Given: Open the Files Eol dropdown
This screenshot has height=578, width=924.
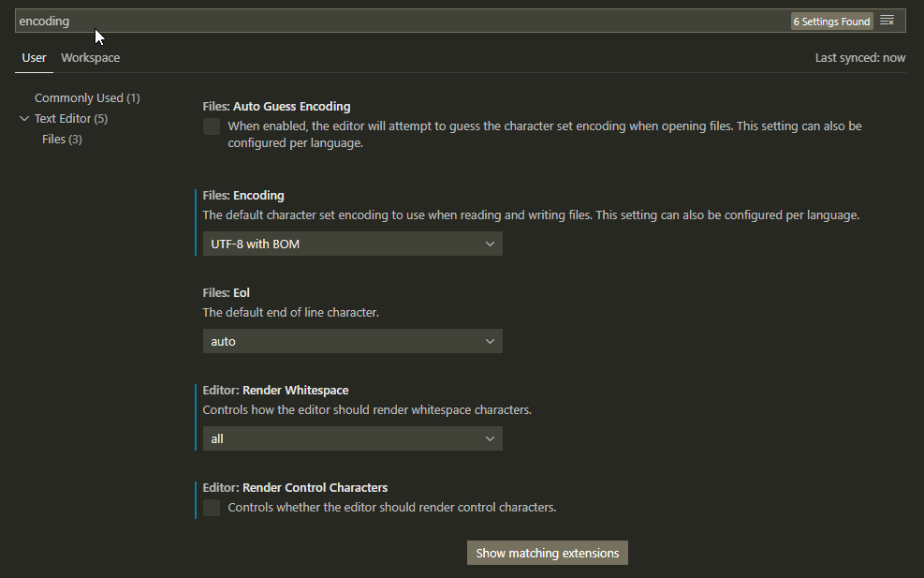Looking at the screenshot, I should pos(352,341).
